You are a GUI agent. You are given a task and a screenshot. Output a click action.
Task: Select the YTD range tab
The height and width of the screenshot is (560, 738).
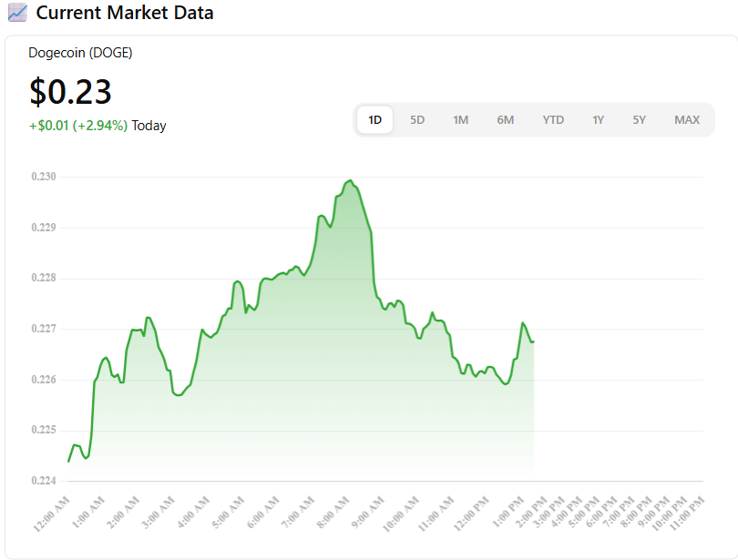[553, 120]
